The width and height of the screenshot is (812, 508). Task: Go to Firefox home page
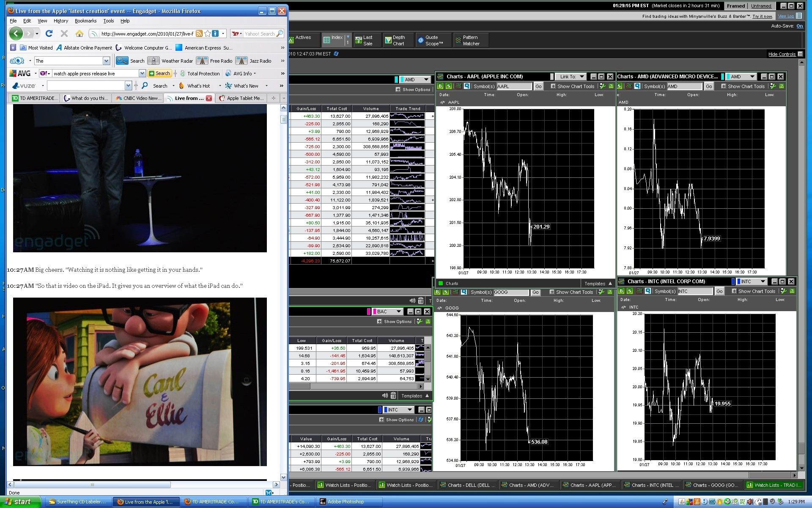coord(79,33)
